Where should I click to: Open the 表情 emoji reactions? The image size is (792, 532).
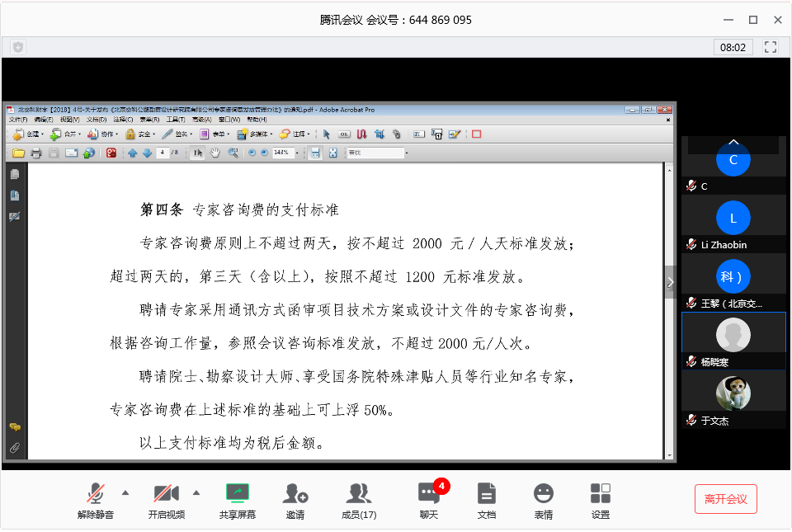click(544, 500)
